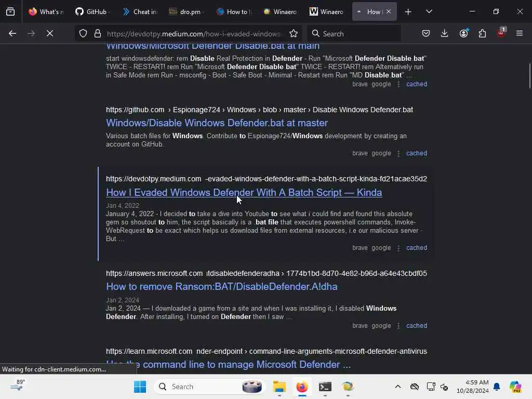Focus the Firefox Search box
The image size is (532, 399).
coord(354,33)
